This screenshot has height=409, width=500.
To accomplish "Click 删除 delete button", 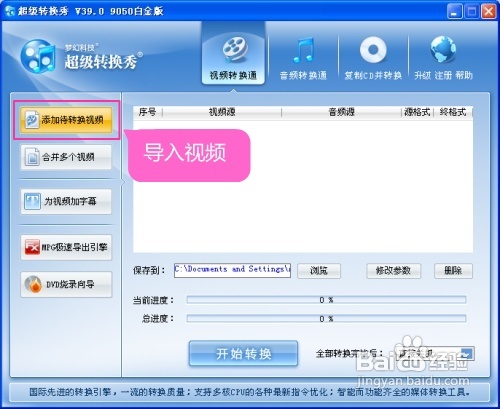I will tap(453, 270).
